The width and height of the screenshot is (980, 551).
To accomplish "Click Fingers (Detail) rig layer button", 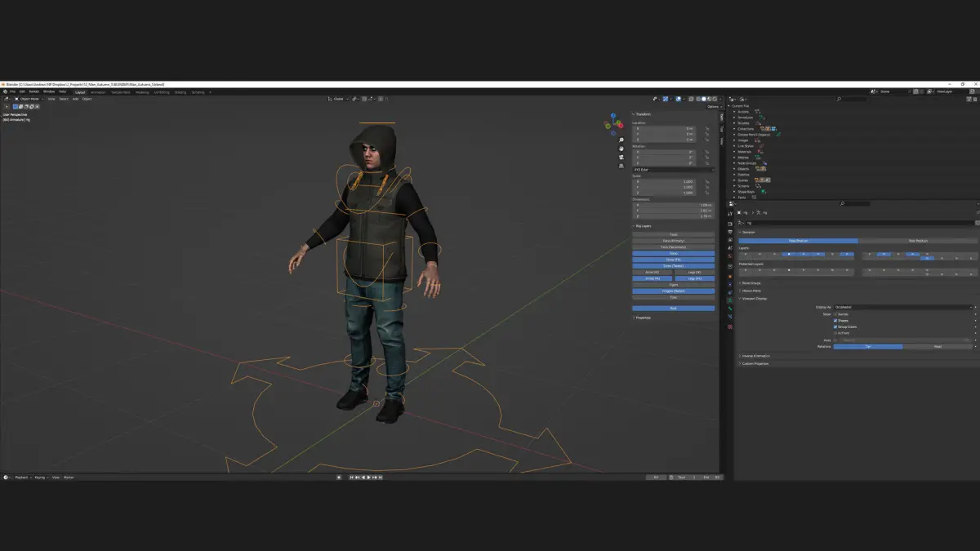I will pos(673,291).
